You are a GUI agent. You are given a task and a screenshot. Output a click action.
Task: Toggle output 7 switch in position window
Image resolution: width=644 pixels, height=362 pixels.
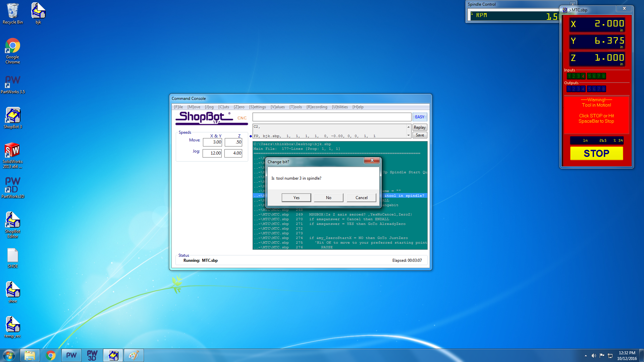point(599,89)
